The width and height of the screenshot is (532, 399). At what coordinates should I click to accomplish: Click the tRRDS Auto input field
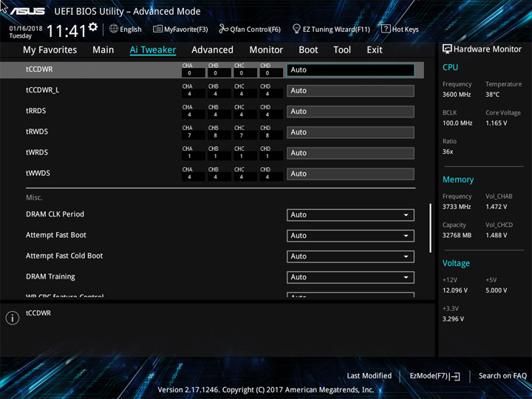click(350, 112)
